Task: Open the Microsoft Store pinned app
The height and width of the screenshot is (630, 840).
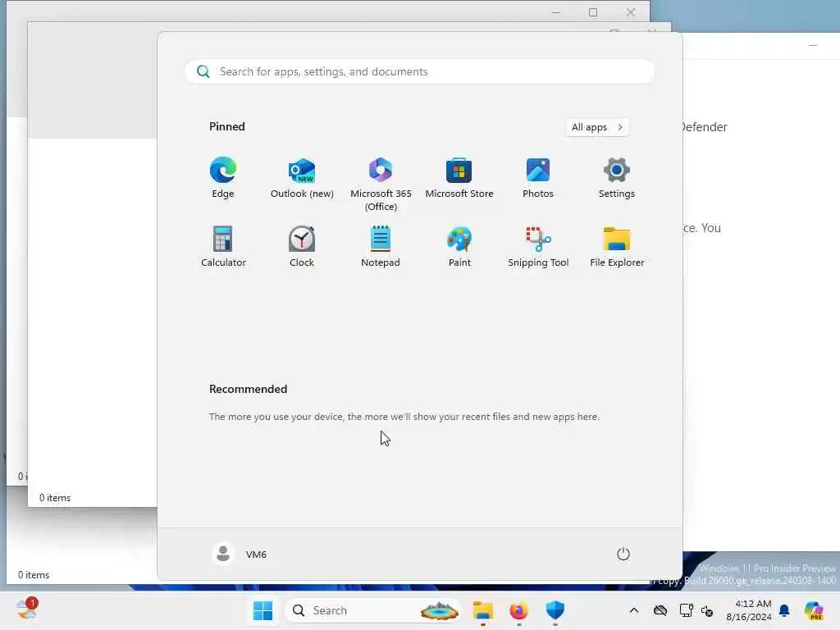Action: [459, 178]
